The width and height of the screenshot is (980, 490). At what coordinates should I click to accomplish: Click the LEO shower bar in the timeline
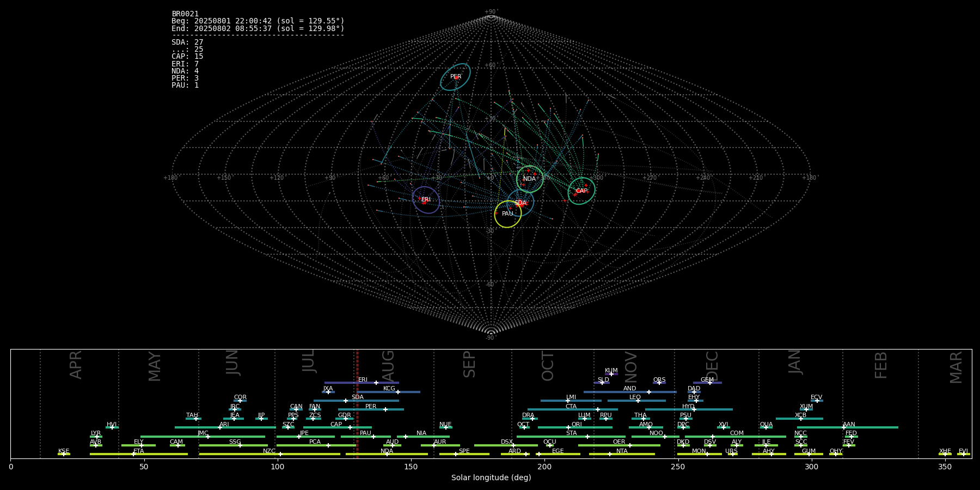tap(636, 401)
